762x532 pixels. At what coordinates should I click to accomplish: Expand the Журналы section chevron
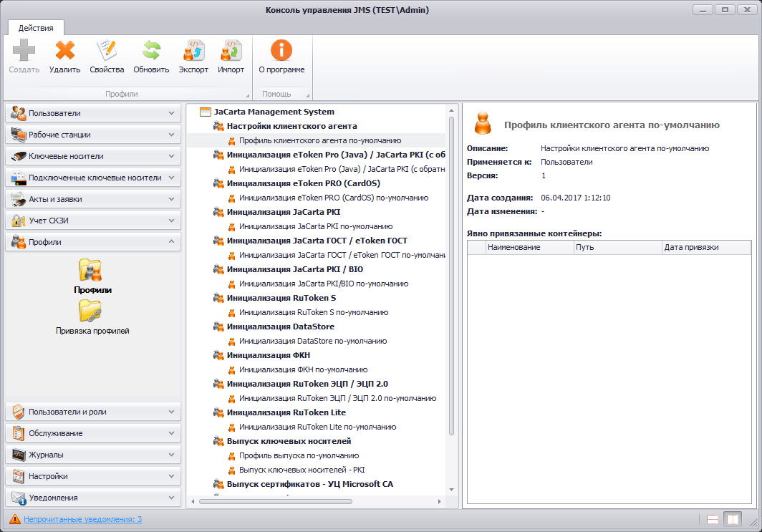[x=172, y=455]
